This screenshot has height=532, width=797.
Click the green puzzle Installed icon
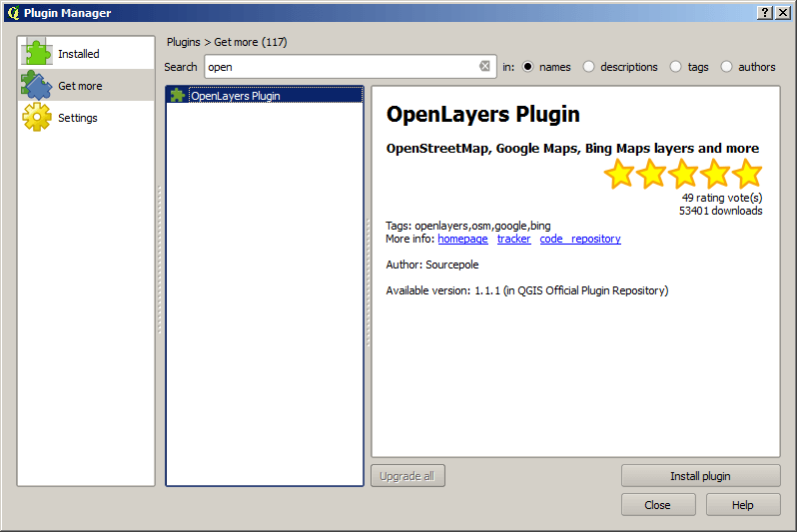[36, 52]
